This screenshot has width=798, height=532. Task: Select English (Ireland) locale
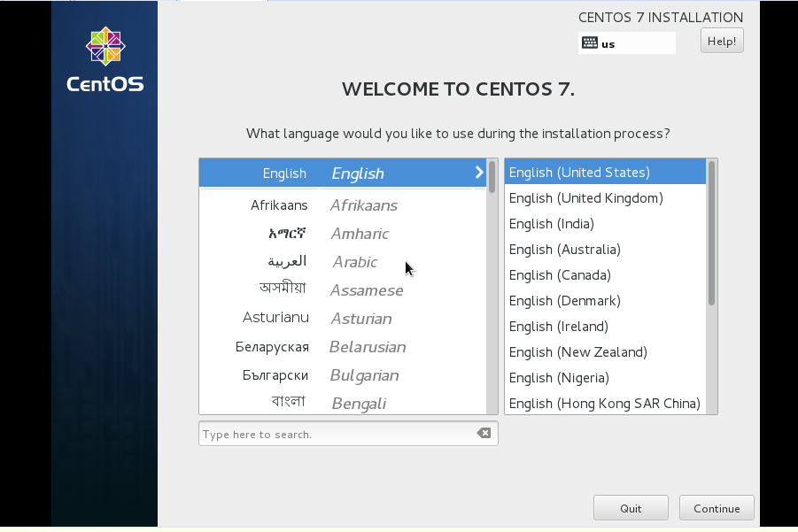[x=605, y=326]
